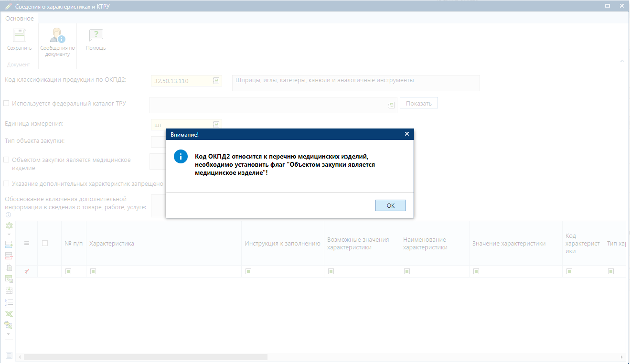The width and height of the screenshot is (630, 364).
Task: Click the info icon under Обоснование включения
Action: click(x=8, y=215)
